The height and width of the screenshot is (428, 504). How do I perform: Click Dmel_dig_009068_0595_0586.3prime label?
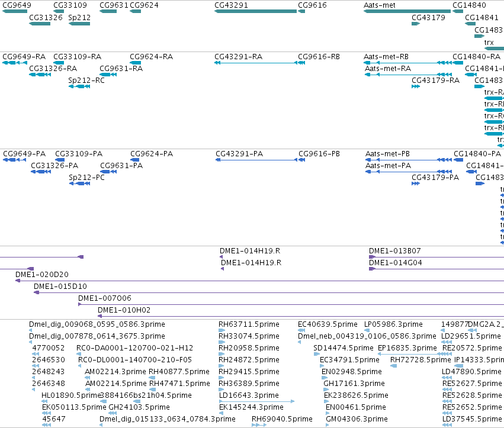[97, 324]
